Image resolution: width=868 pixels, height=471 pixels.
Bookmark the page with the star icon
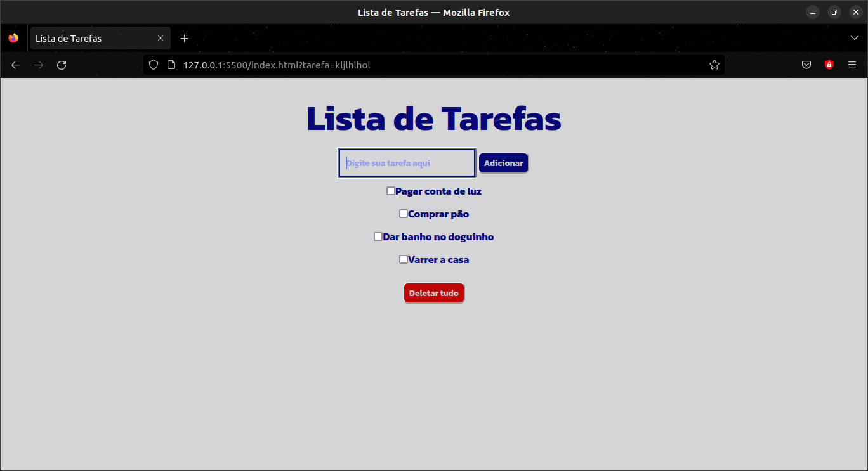click(x=714, y=65)
